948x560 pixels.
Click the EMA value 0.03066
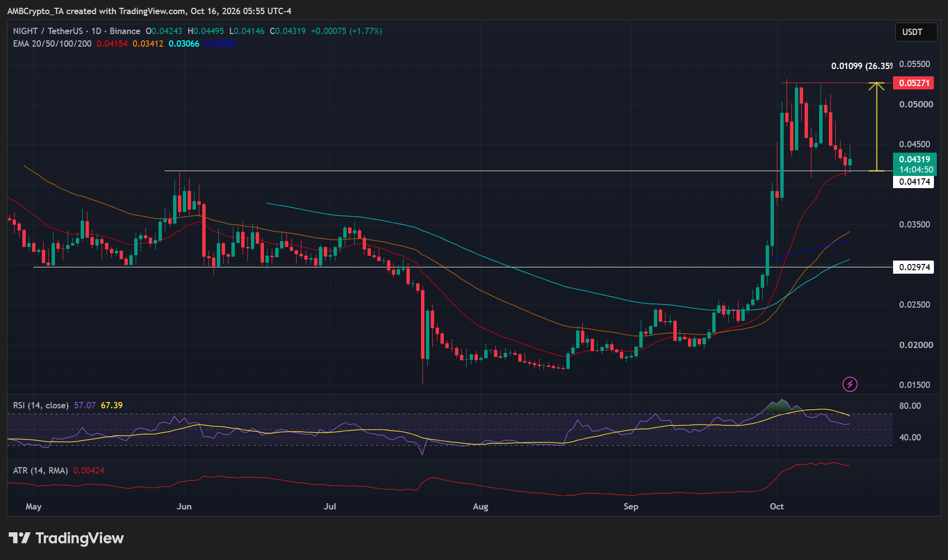point(184,44)
